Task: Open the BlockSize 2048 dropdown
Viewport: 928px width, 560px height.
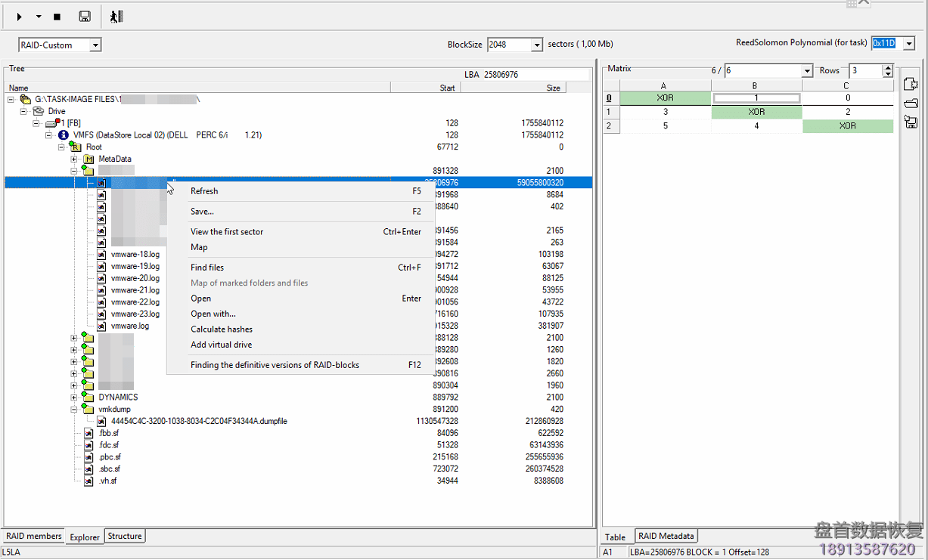Action: 536,45
